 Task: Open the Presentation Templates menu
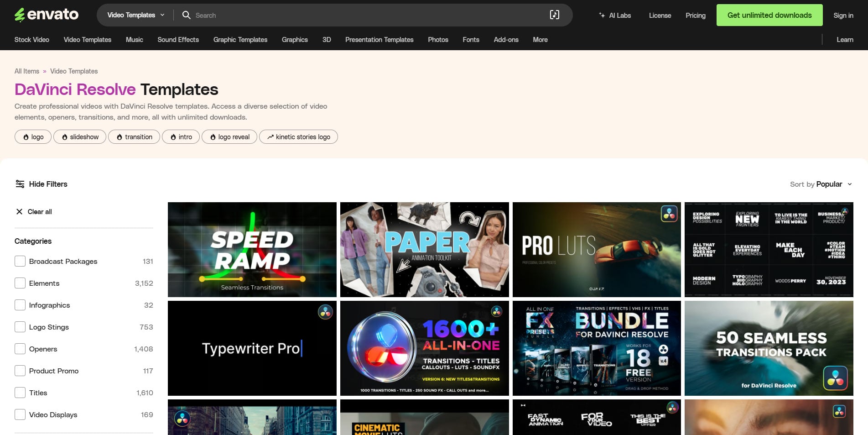coord(379,40)
